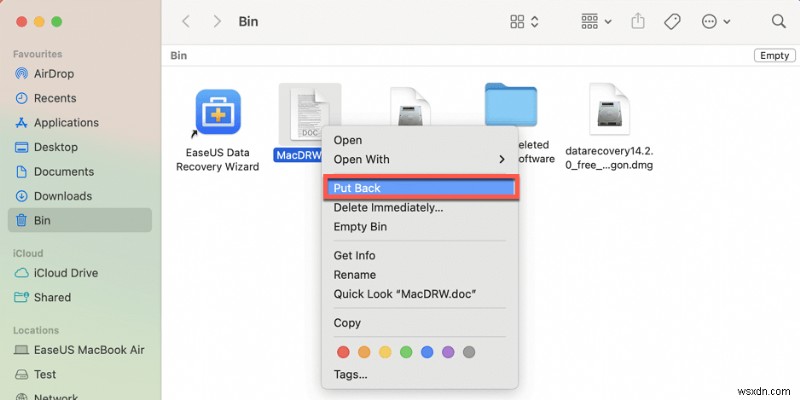
Task: Open the More actions ellipsis menu
Action: click(716, 21)
